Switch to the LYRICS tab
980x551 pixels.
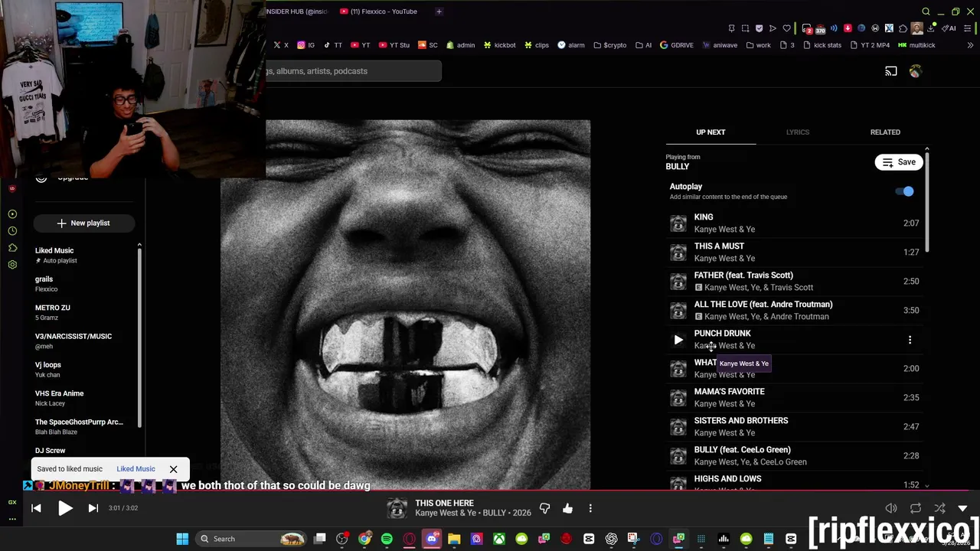[x=797, y=132]
